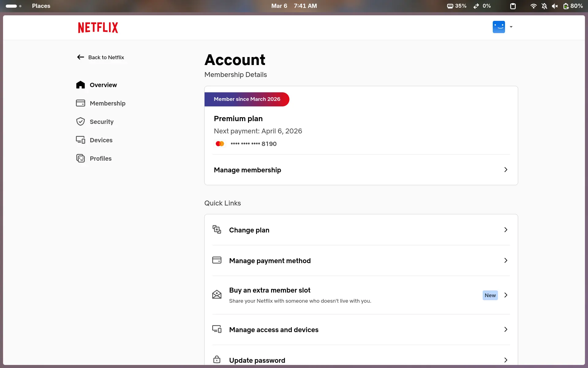Screen dimensions: 588x368
Task: Click the Manage membership chevron
Action: pos(506,170)
